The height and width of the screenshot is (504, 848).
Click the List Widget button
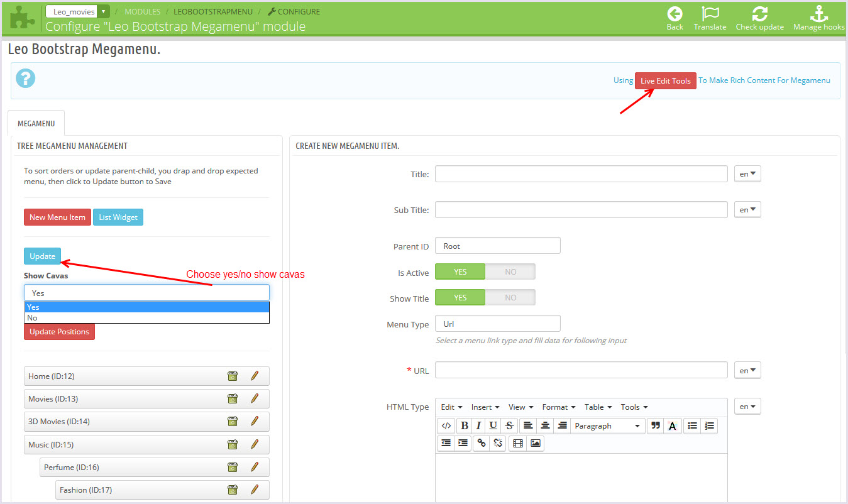coord(118,217)
